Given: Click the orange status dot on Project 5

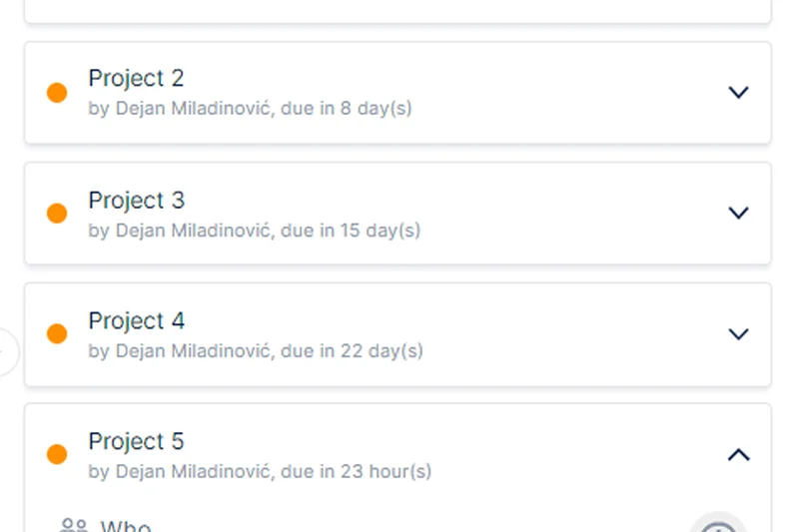Looking at the screenshot, I should (x=57, y=455).
